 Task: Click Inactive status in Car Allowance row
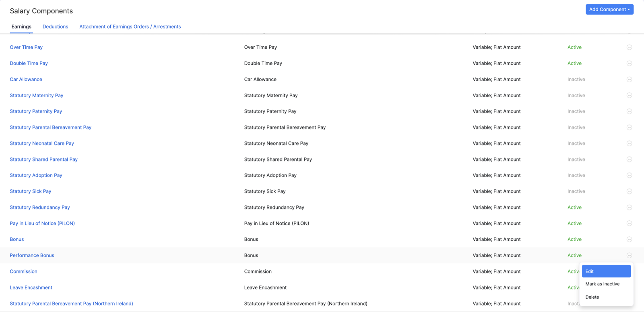(576, 80)
